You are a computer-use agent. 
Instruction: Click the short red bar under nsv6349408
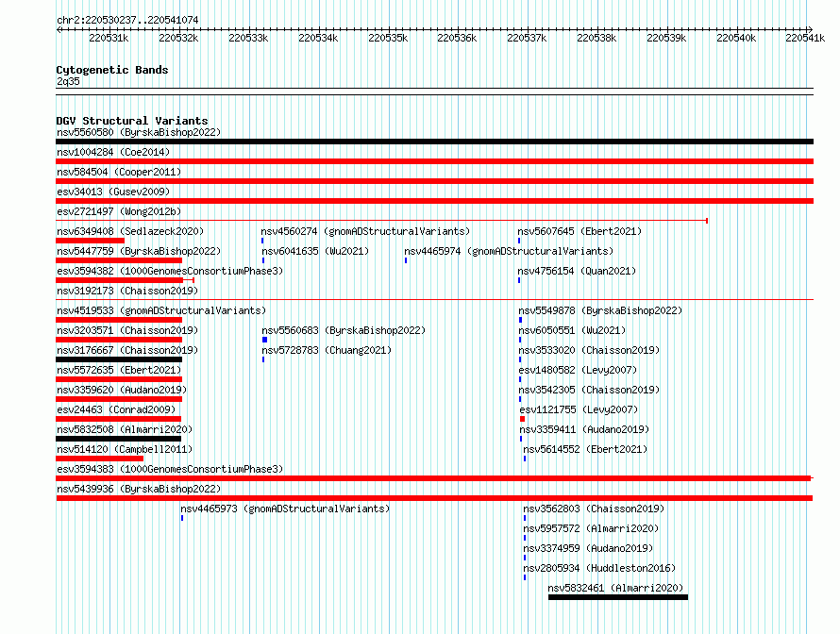click(90, 241)
